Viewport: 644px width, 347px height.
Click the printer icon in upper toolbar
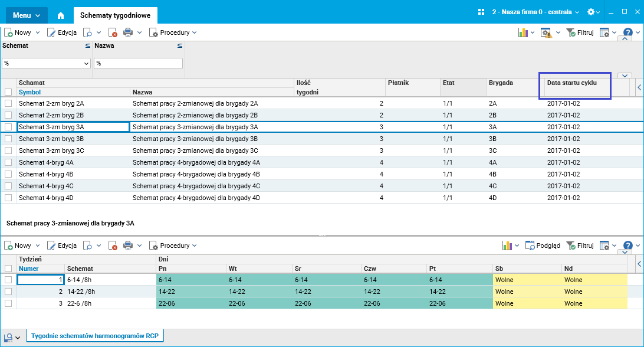129,33
